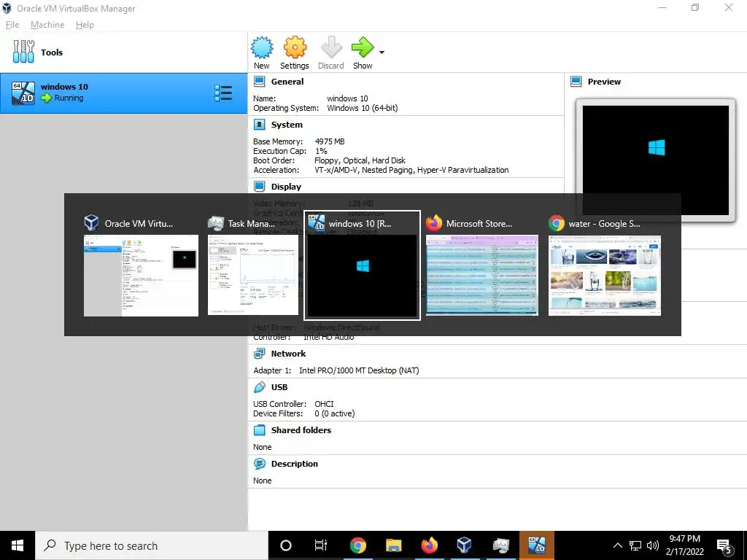Viewport: 747px width, 560px height.
Task: Click the New machine toolbar icon
Action: pyautogui.click(x=262, y=47)
